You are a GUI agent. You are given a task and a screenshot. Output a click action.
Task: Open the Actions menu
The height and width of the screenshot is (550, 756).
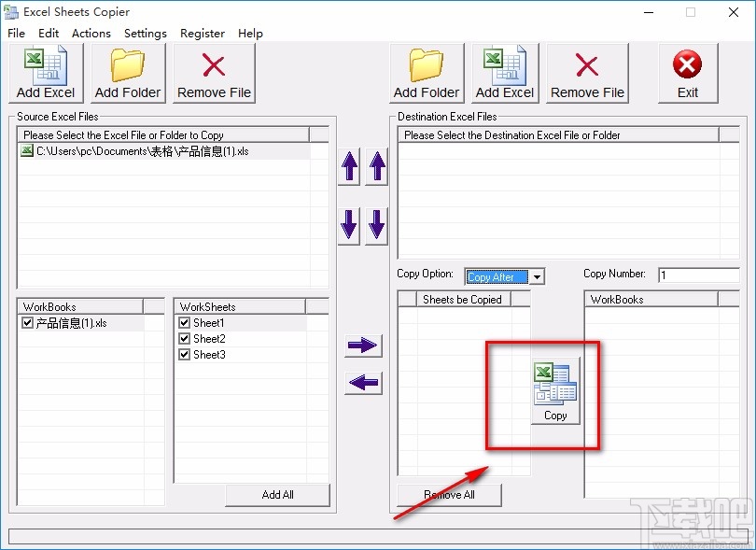[91, 33]
